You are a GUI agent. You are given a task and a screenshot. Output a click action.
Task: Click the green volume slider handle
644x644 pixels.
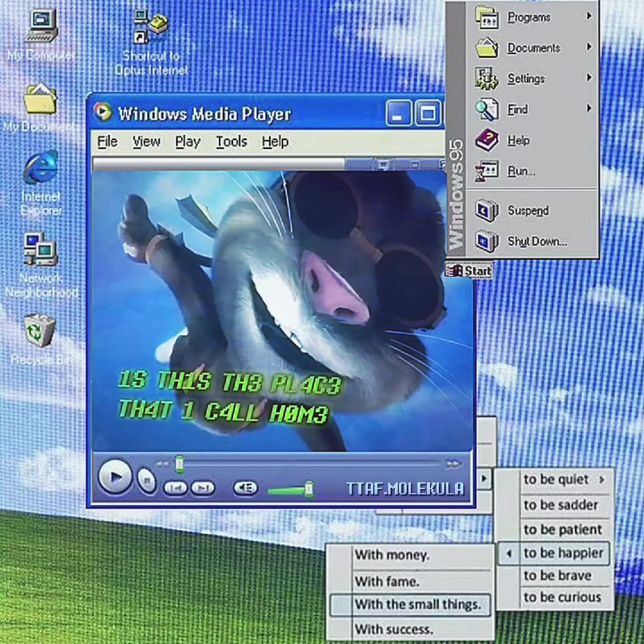(x=309, y=490)
